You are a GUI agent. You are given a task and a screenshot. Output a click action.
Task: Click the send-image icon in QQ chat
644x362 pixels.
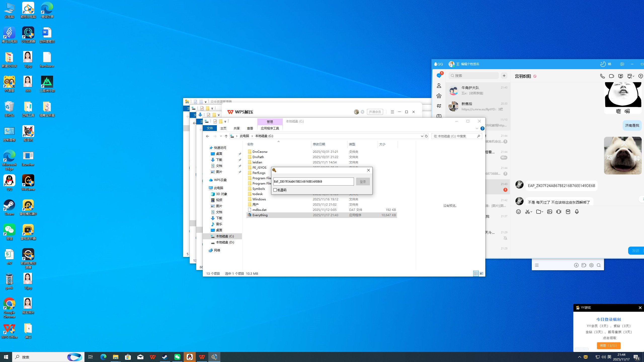pos(550,212)
